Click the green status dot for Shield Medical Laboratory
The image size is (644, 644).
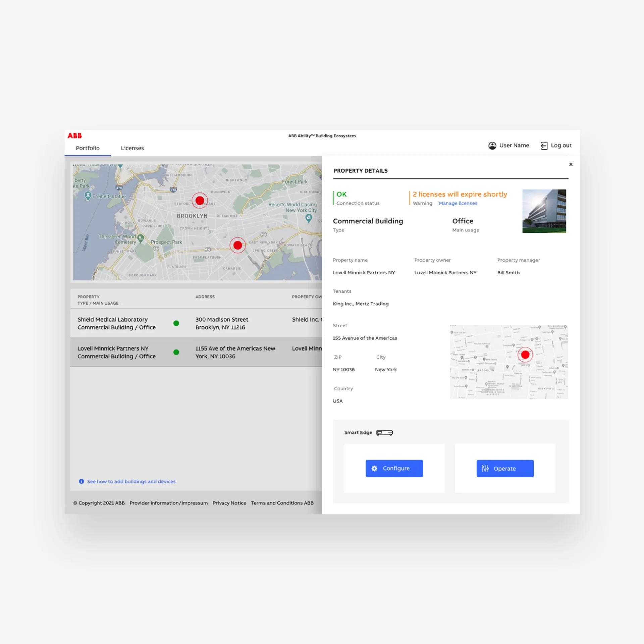(x=176, y=323)
